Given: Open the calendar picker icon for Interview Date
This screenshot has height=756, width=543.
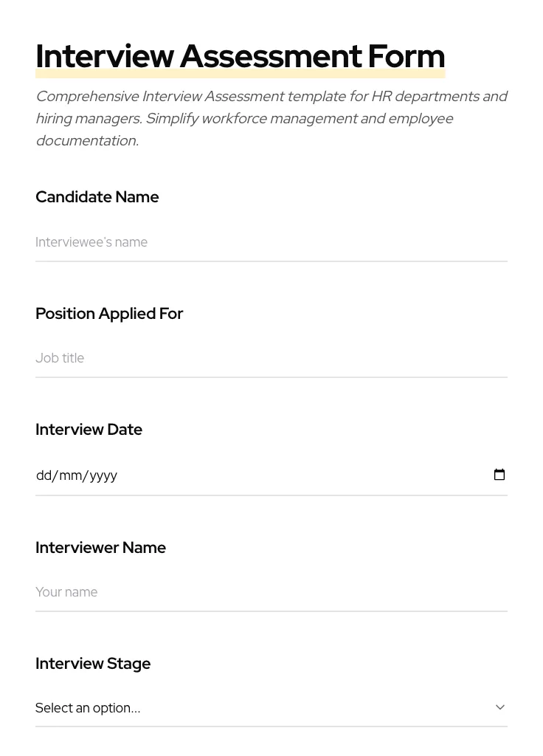Looking at the screenshot, I should point(499,475).
